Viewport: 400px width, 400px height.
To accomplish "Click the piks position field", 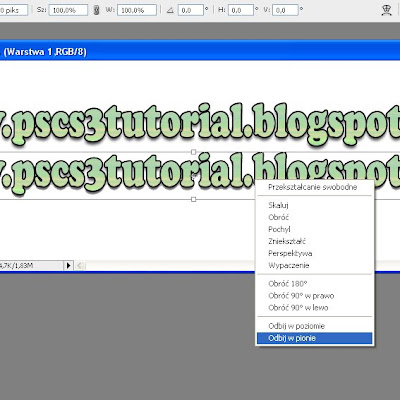I will tap(14, 10).
